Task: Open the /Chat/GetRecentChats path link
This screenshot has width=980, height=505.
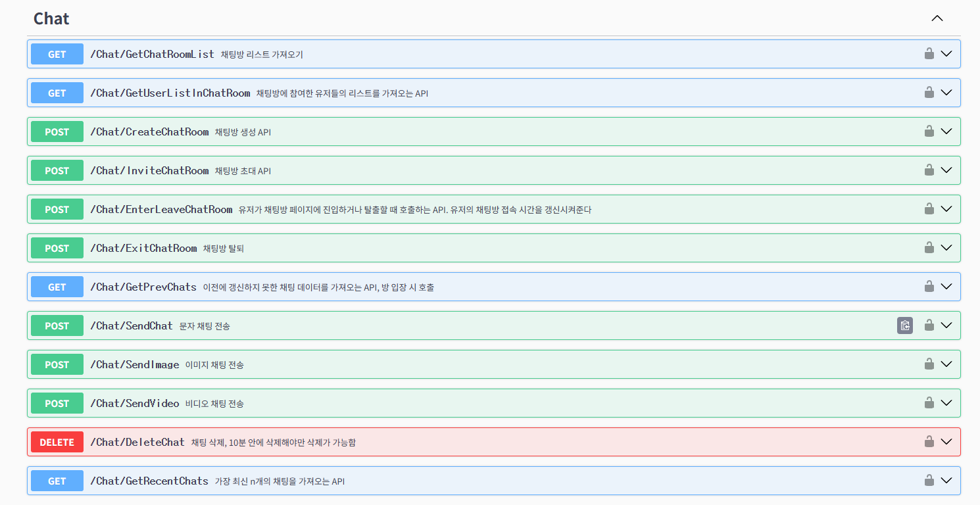Action: point(149,481)
